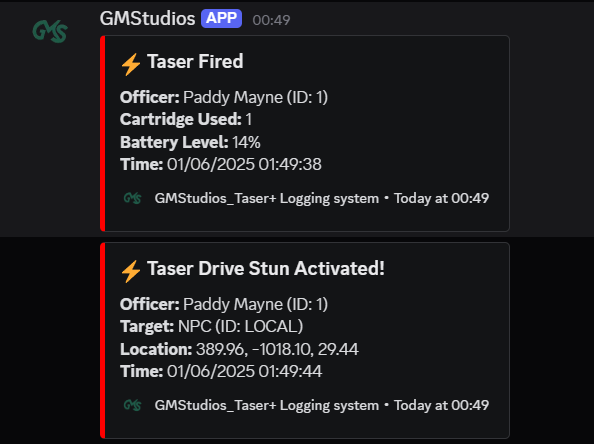Image resolution: width=594 pixels, height=444 pixels.
Task: Click the lightning bolt beside Taser Fired
Action: coord(131,64)
